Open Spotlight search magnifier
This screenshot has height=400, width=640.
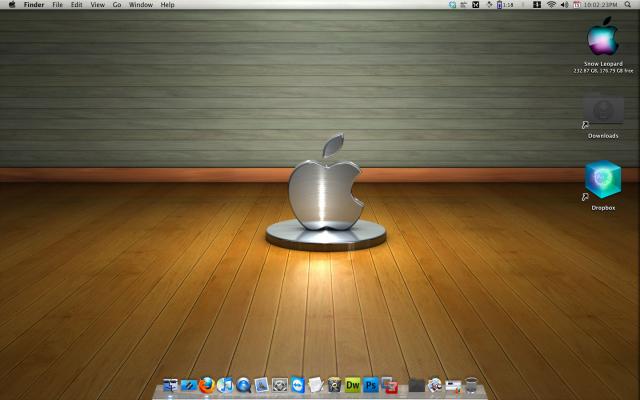pos(627,5)
